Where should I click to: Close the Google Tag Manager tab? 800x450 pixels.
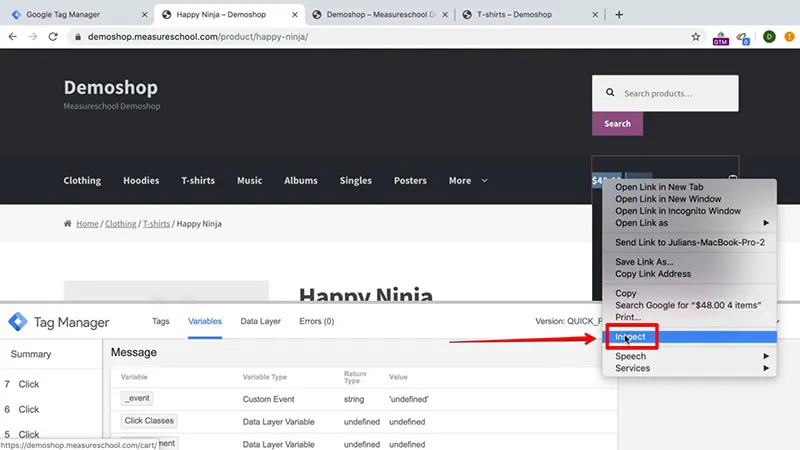tap(144, 15)
